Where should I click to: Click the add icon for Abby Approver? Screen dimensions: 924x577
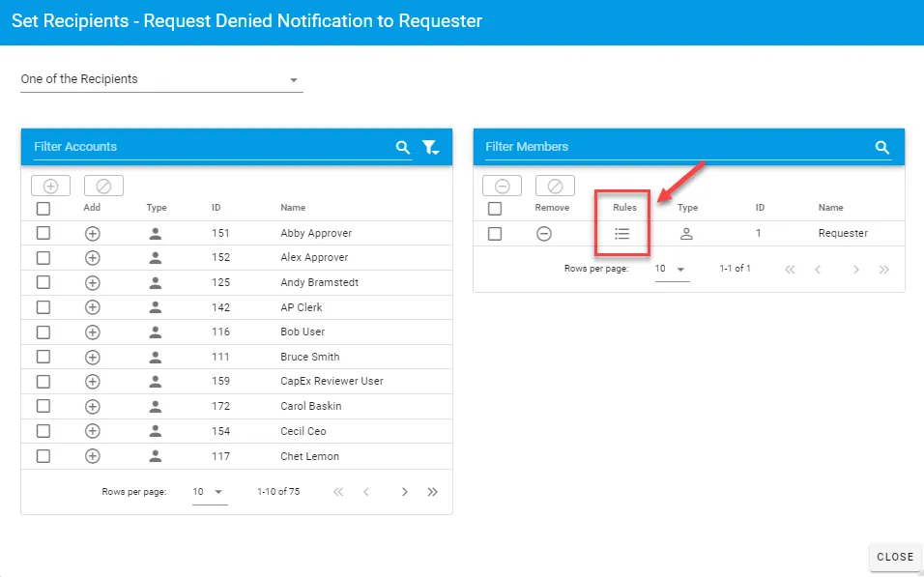coord(93,233)
